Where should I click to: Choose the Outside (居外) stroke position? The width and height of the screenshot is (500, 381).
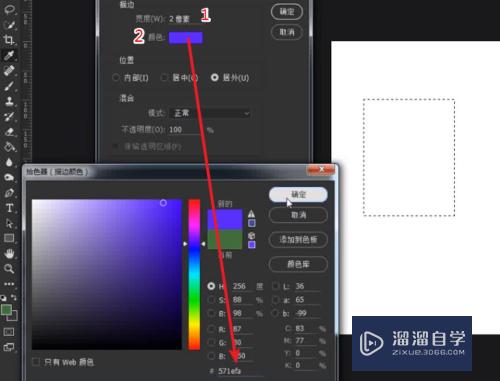point(215,78)
